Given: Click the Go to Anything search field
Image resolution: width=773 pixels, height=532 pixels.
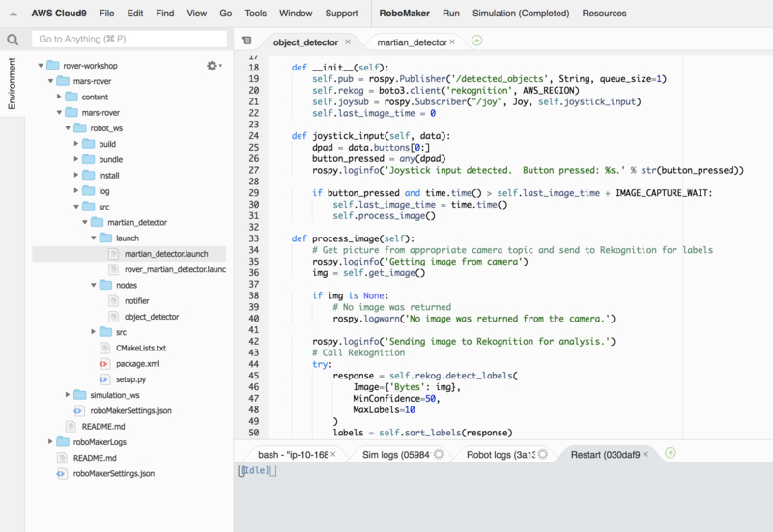Looking at the screenshot, I should 129,39.
